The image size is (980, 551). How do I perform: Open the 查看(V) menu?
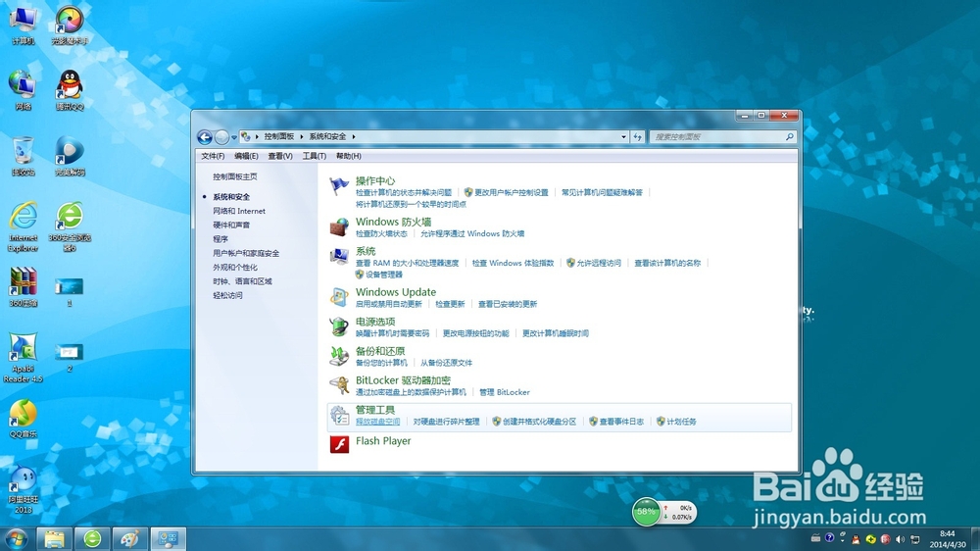click(280, 156)
